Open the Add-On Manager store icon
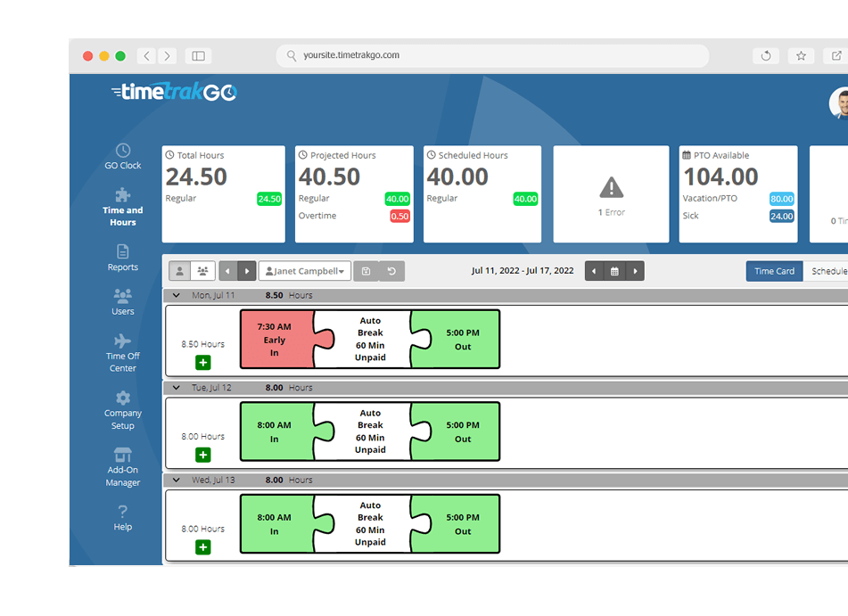The image size is (848, 616). click(x=123, y=455)
